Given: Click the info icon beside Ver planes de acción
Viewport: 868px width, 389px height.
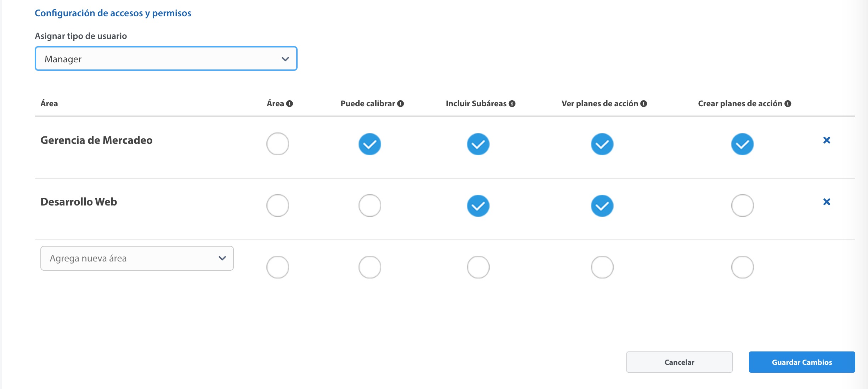Looking at the screenshot, I should coord(644,104).
